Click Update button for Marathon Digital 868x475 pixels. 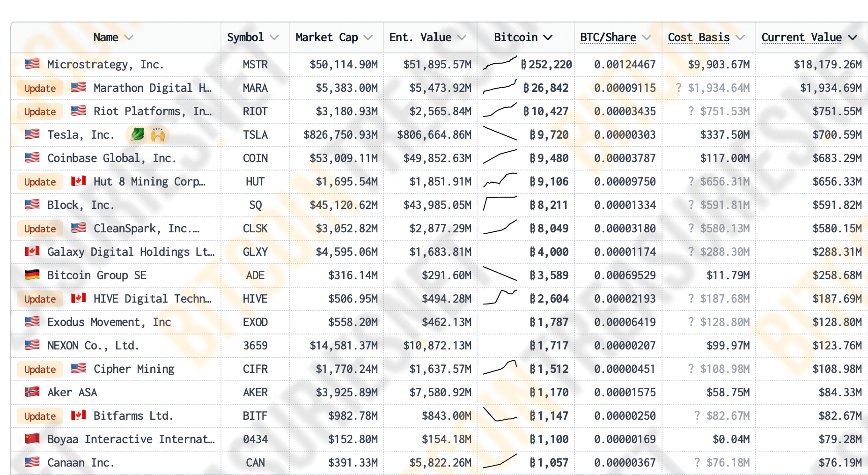pyautogui.click(x=40, y=88)
